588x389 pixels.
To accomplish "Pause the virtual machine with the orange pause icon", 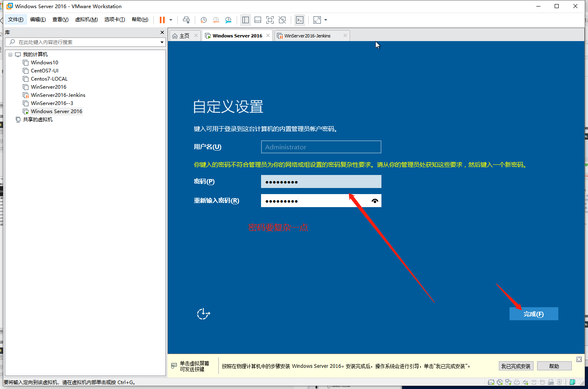I will (162, 20).
